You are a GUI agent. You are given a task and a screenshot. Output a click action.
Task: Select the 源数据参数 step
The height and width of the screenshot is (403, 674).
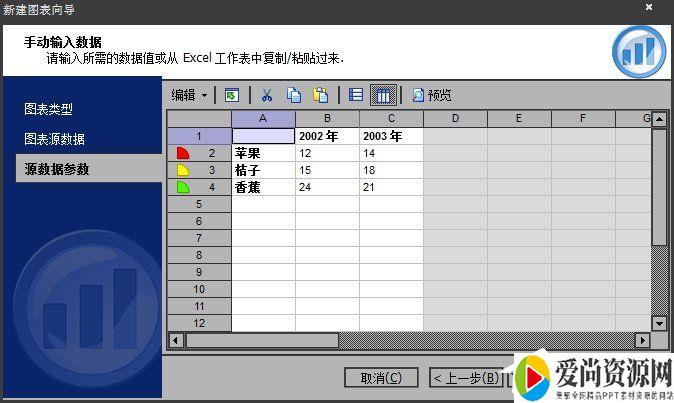[57, 169]
